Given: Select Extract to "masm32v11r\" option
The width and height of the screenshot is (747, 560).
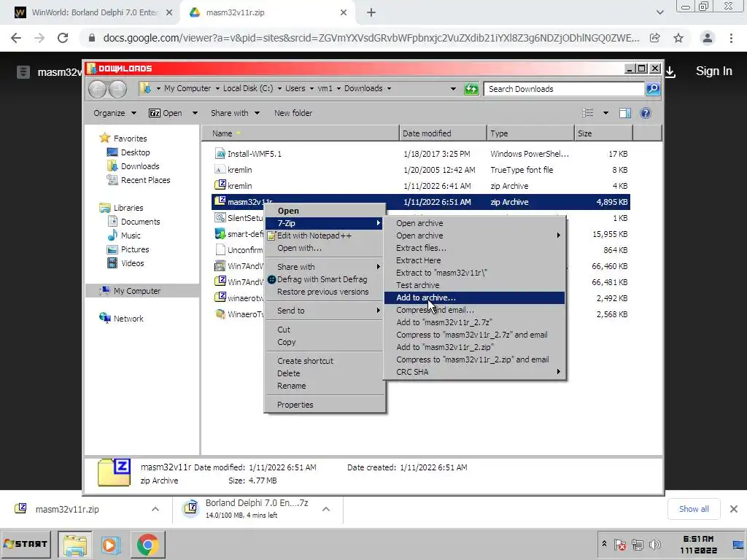Looking at the screenshot, I should point(474,273).
